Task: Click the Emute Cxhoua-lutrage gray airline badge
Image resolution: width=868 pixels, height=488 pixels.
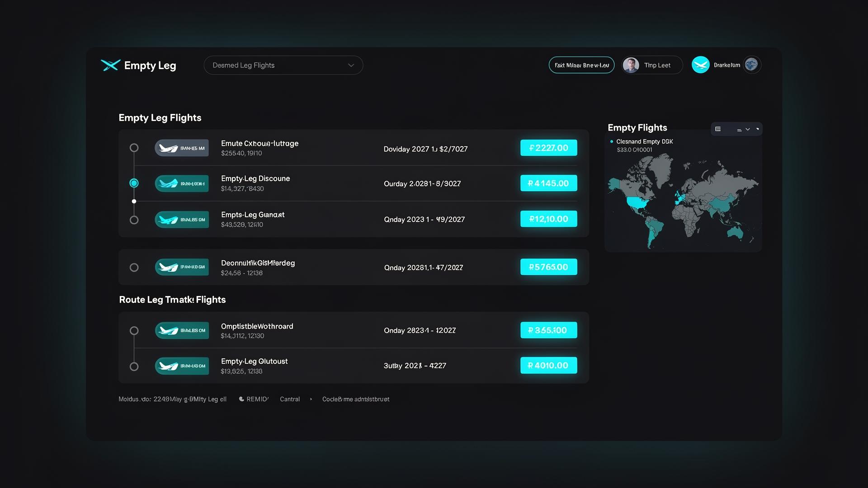Action: pos(182,148)
